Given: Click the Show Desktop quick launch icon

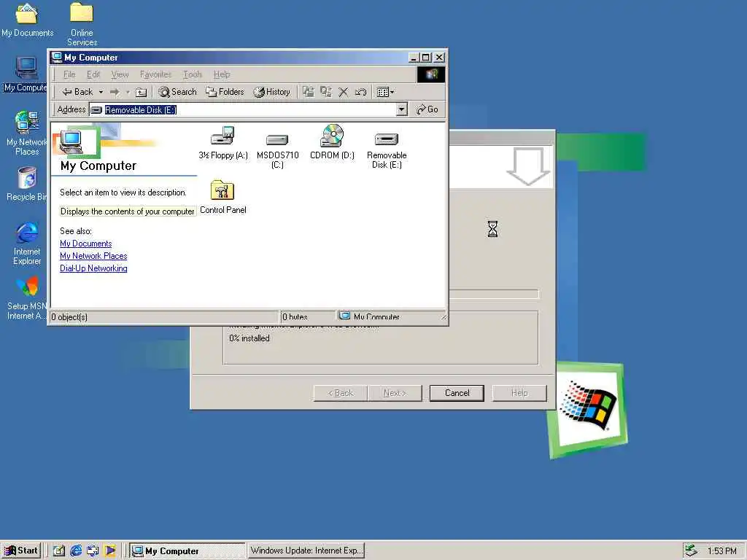Looking at the screenshot, I should pyautogui.click(x=59, y=551).
